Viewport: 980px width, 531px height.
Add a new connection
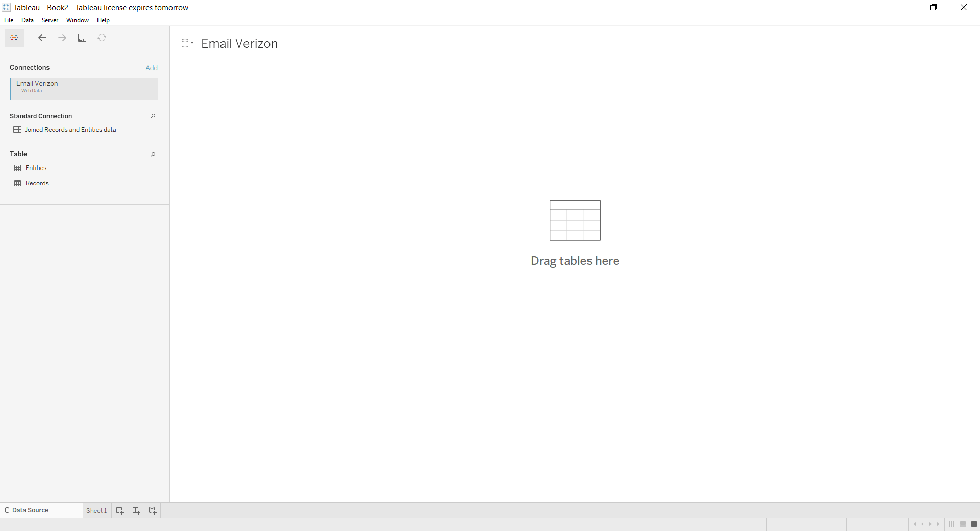(152, 68)
